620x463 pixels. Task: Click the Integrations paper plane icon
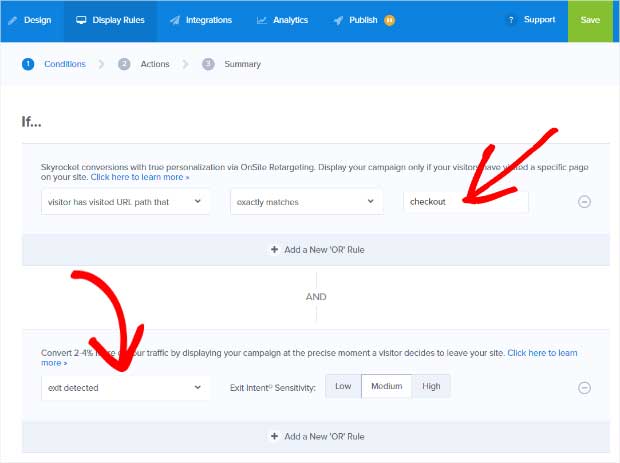point(175,20)
